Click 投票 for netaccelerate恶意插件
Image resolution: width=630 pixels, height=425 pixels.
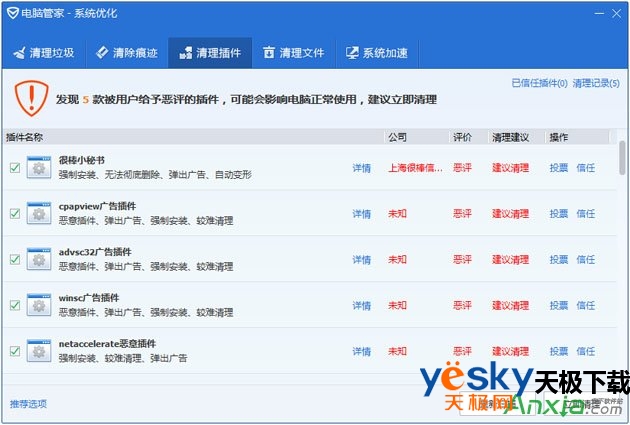pyautogui.click(x=558, y=351)
